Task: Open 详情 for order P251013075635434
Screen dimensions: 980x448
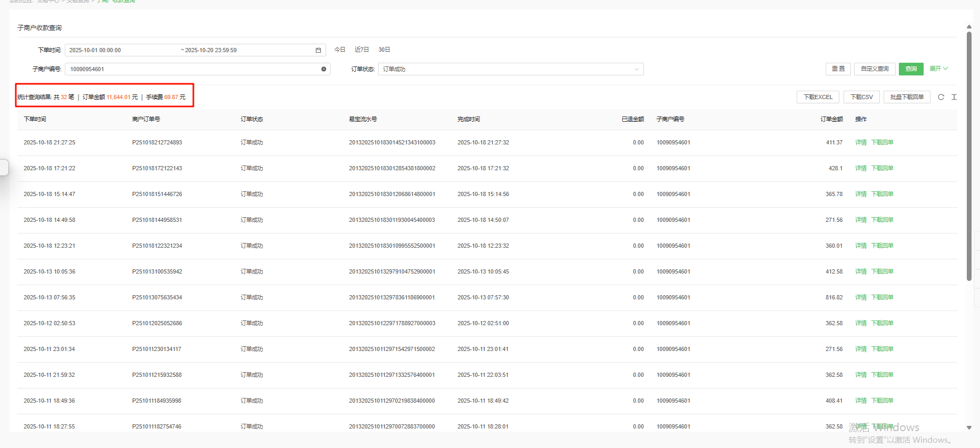Action: point(861,297)
